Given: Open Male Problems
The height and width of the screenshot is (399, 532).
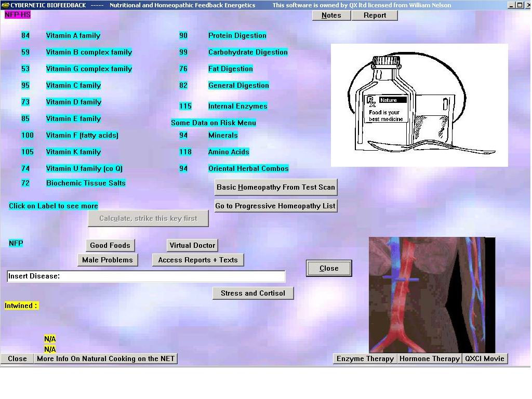Looking at the screenshot, I should pyautogui.click(x=108, y=260).
